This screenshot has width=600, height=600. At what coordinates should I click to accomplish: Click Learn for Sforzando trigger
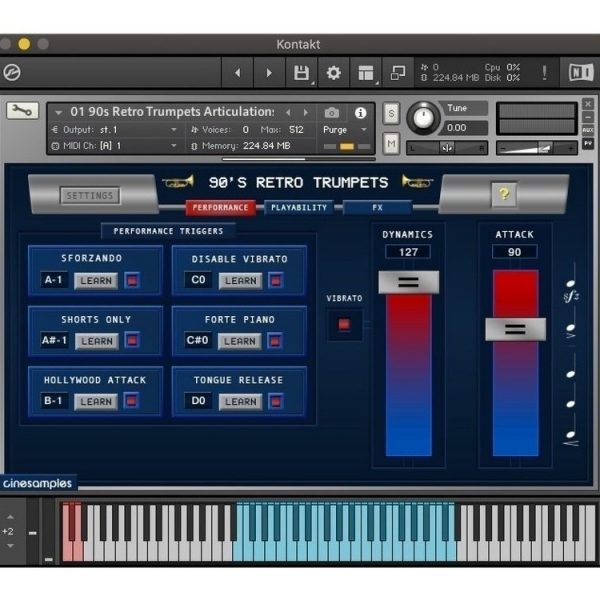(x=96, y=280)
